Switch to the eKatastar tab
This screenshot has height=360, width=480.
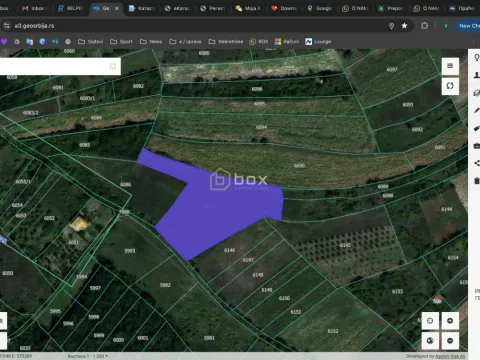(178, 8)
